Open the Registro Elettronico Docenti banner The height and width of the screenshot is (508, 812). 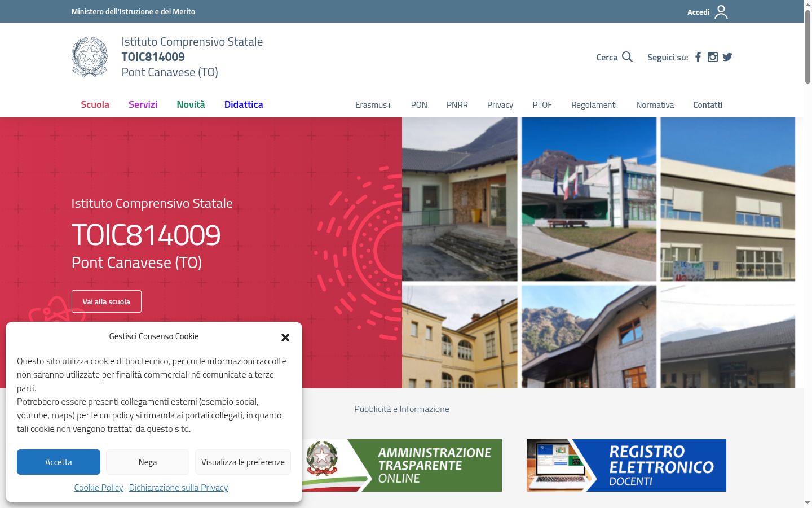pos(626,465)
